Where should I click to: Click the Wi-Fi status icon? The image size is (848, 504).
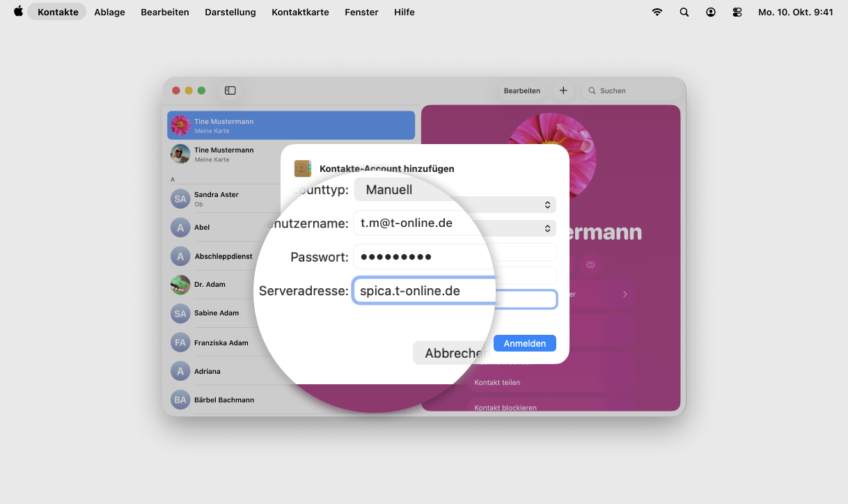657,12
